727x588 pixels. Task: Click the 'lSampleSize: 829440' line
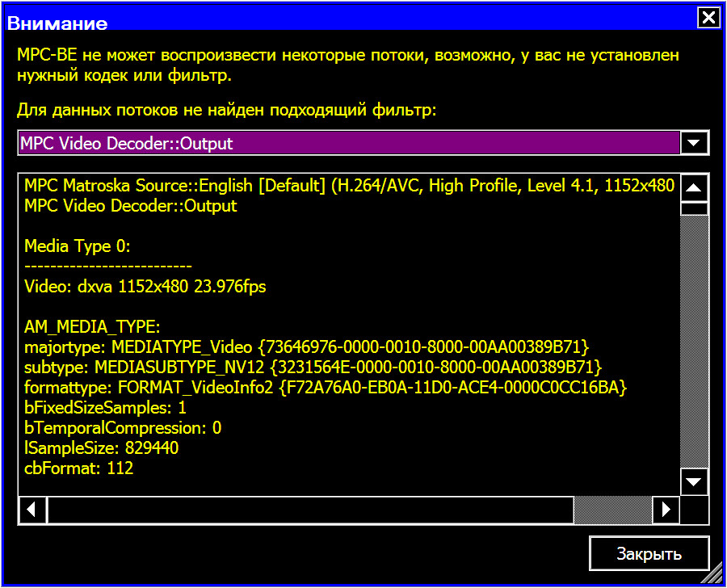(101, 448)
